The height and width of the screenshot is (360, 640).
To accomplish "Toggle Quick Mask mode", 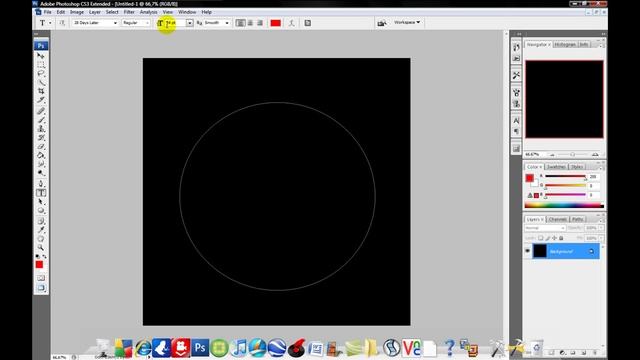I will (41, 278).
